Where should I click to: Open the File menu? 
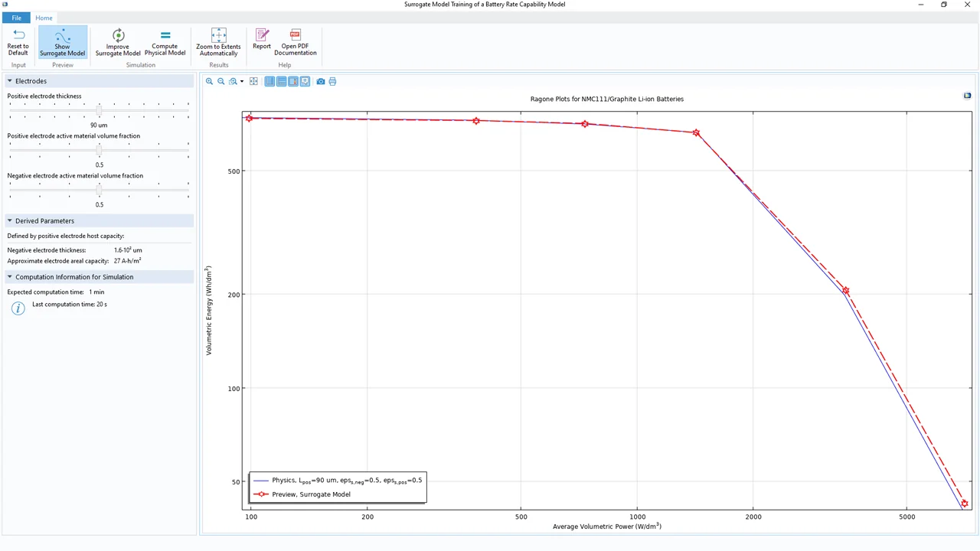(16, 18)
